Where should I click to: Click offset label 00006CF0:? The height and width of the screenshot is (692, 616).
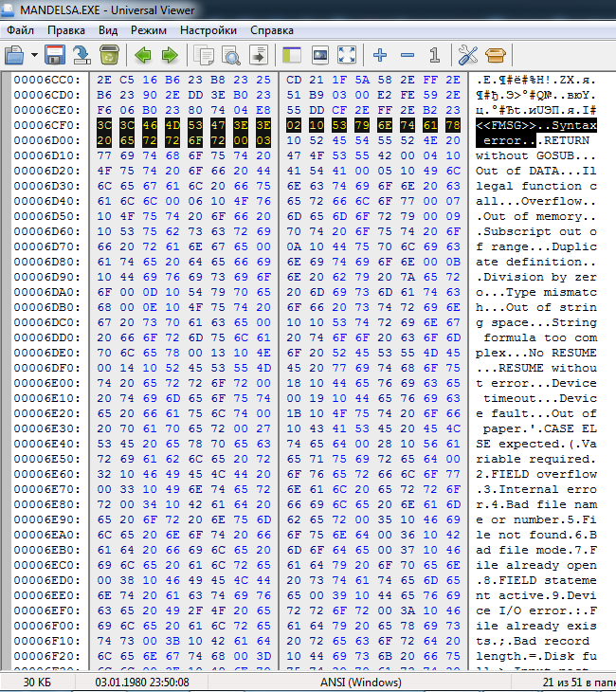point(47,125)
